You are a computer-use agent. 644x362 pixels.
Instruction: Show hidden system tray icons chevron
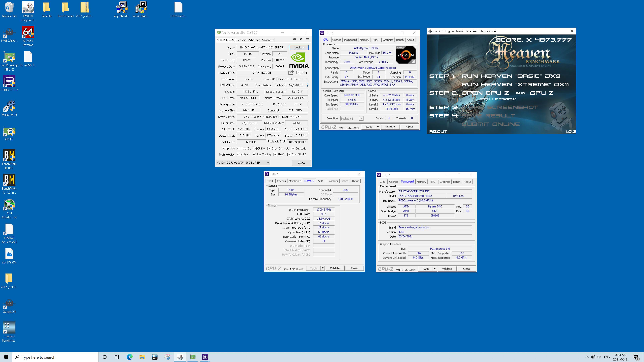coord(587,357)
